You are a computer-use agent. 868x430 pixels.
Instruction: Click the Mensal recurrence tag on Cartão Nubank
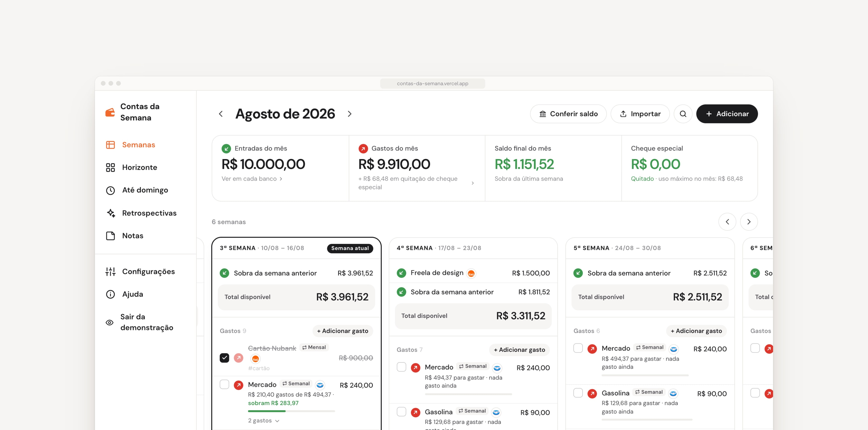[x=314, y=347]
